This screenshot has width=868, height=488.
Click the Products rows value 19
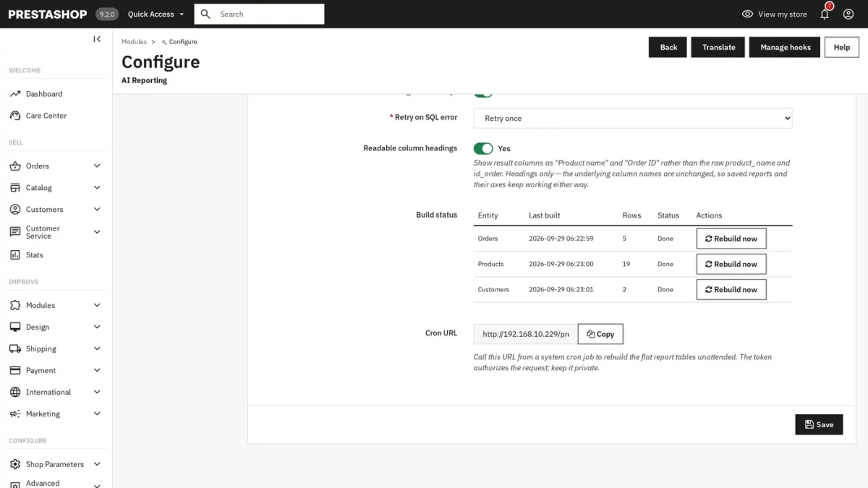(x=626, y=264)
